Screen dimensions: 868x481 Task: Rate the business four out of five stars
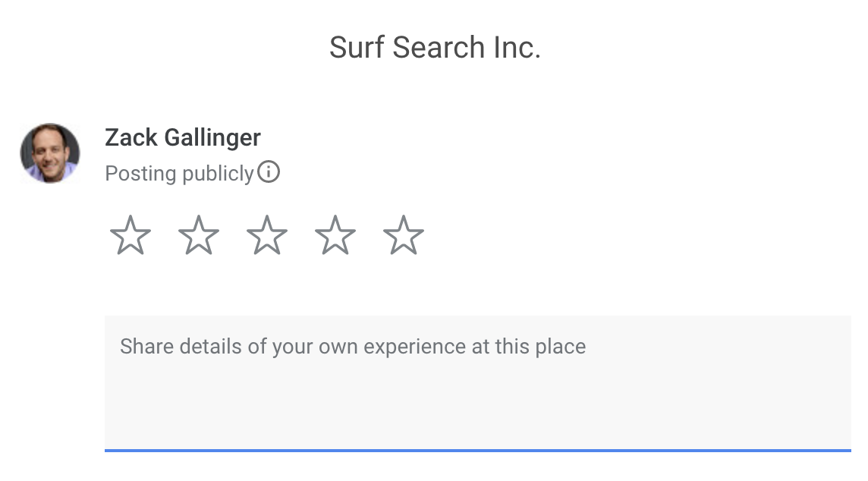pos(335,235)
